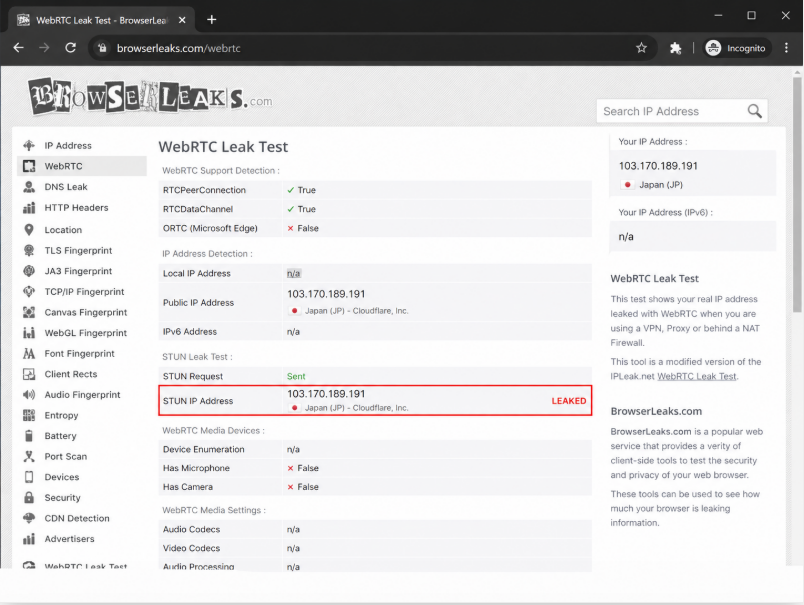Click the Advertisers icon
Image resolution: width=804 pixels, height=605 pixels.
[x=29, y=539]
